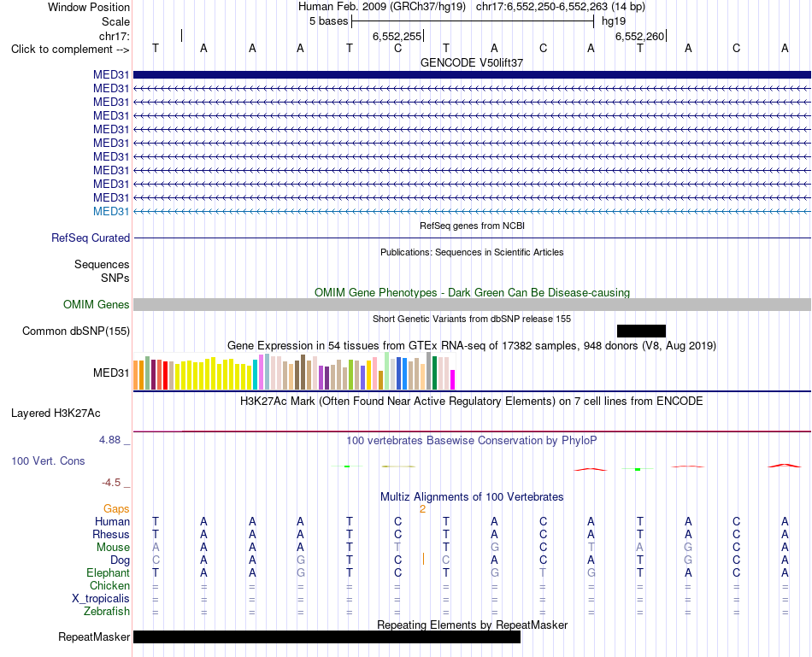Click the Layered H3K27Ac label
The image size is (812, 657).
pos(56,414)
